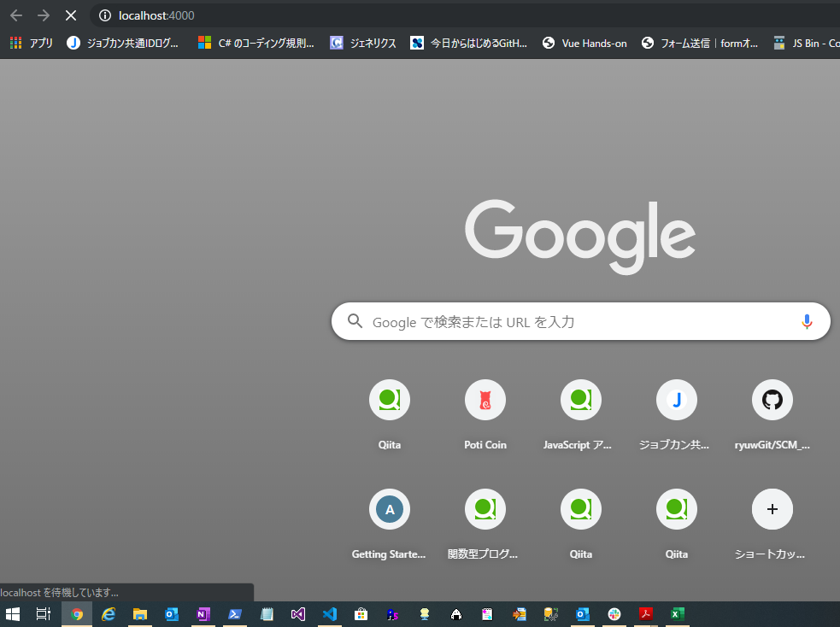Image resolution: width=840 pixels, height=627 pixels.
Task: Open PowerShell from the taskbar
Action: [235, 614]
